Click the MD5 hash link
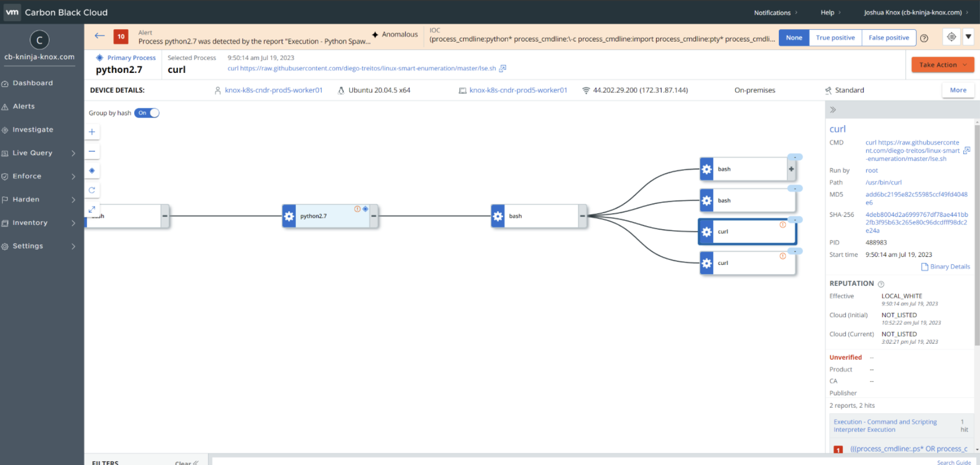The width and height of the screenshot is (980, 465). [x=916, y=199]
